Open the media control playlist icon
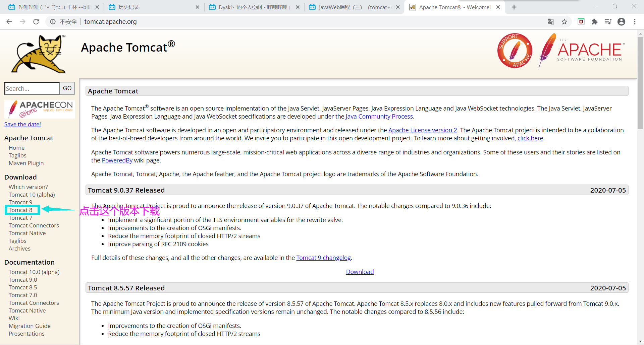 (x=608, y=22)
